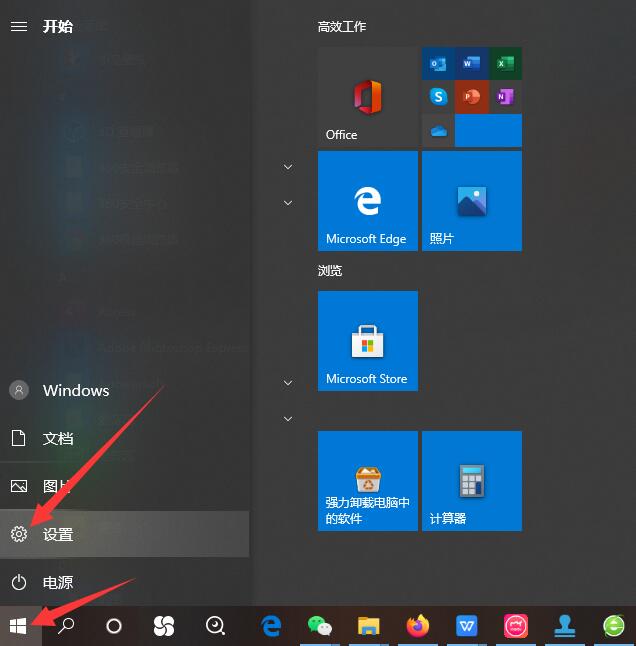The image size is (636, 646).
Task: Click the Windows Start button
Action: point(18,626)
